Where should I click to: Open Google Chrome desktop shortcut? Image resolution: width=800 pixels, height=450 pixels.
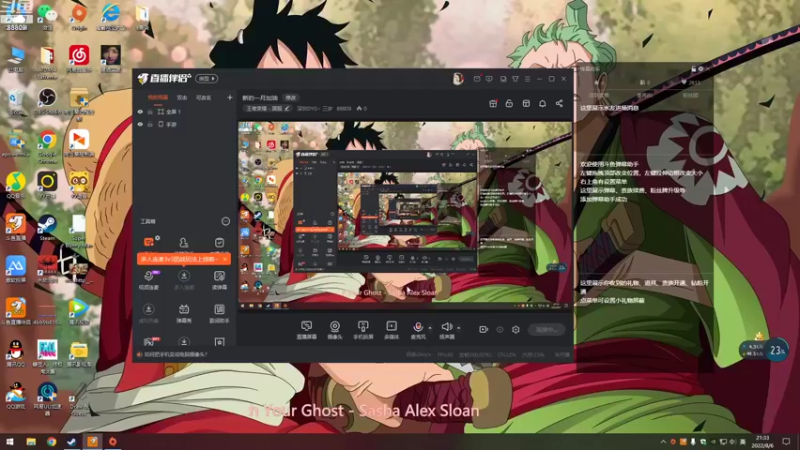tap(47, 146)
